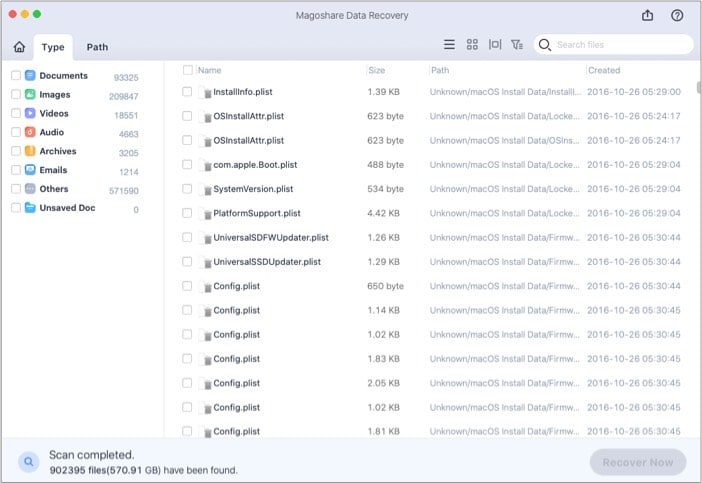Screen dimensions: 702x483
Task: Tick the Images category checkbox
Action: pyautogui.click(x=16, y=94)
